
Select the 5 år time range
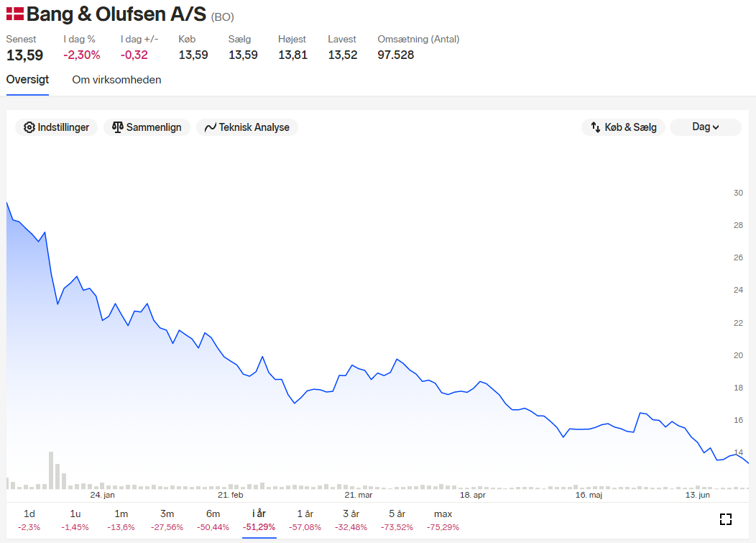coord(397,520)
